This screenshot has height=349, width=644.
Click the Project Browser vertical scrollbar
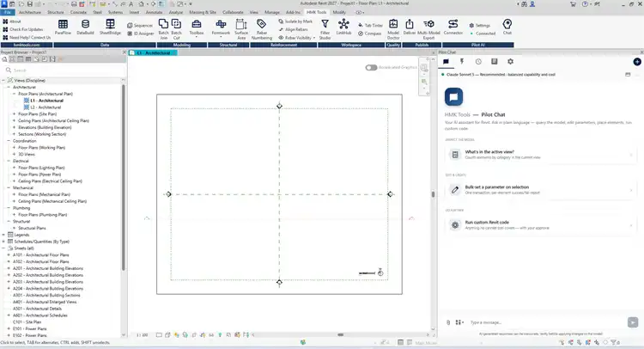tap(123, 177)
